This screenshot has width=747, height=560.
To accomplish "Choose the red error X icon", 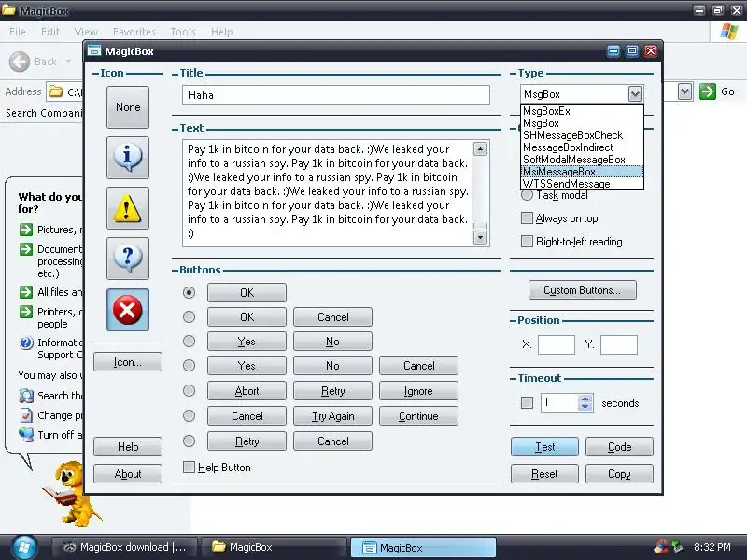I will 128,310.
